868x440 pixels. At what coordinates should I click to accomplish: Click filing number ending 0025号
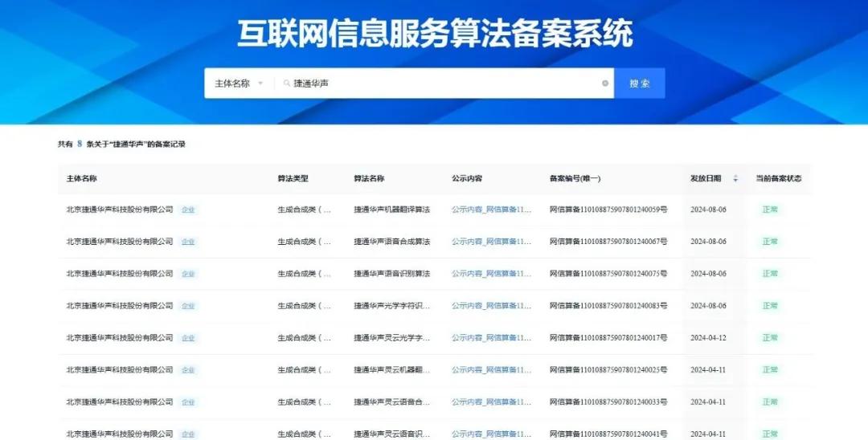pos(608,370)
